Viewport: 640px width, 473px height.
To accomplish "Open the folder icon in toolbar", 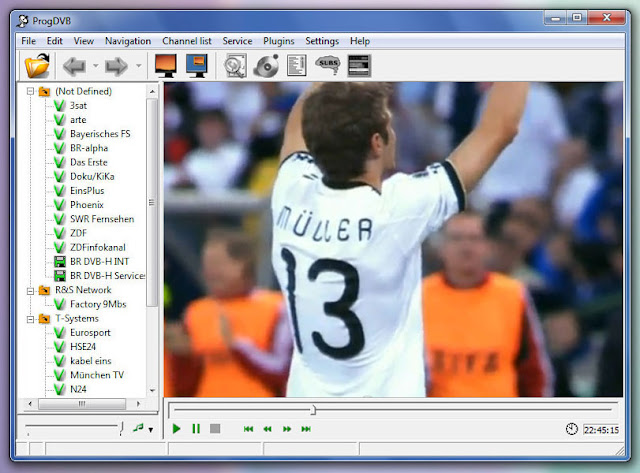I will (37, 65).
